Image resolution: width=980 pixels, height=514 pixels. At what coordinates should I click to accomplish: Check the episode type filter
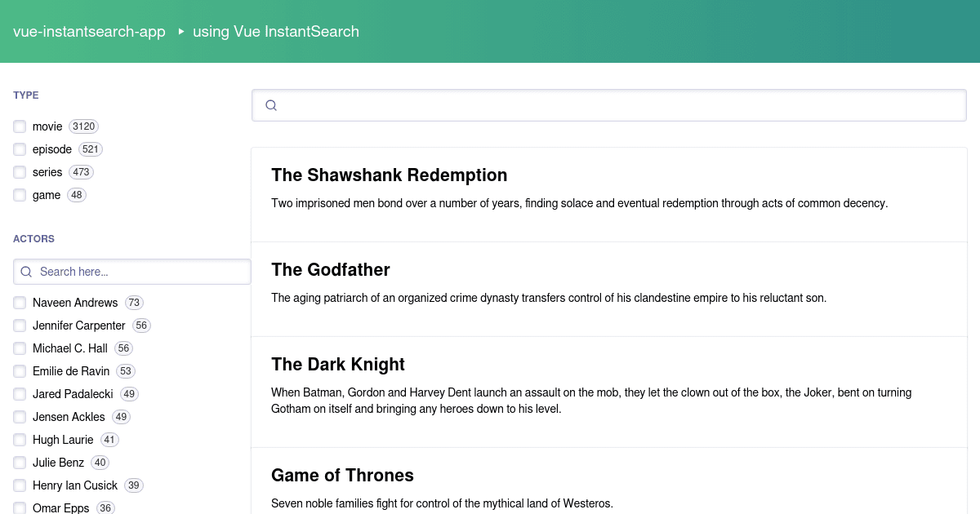tap(20, 149)
